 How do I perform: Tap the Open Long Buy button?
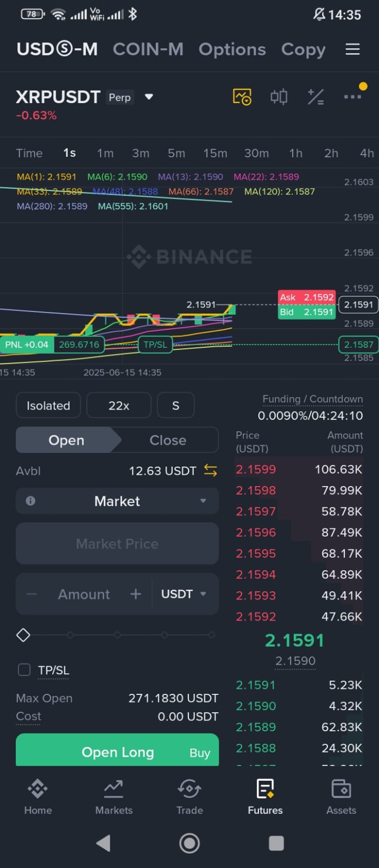(117, 751)
